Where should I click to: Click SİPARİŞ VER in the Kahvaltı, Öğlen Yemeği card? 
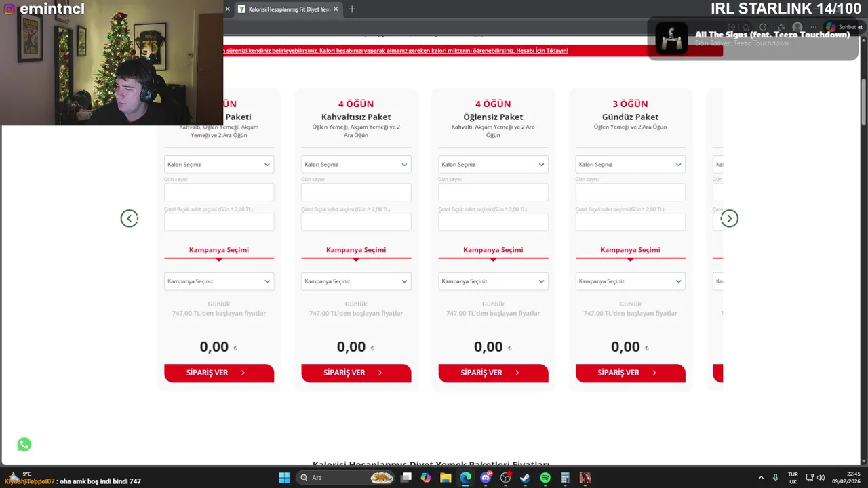coord(219,373)
